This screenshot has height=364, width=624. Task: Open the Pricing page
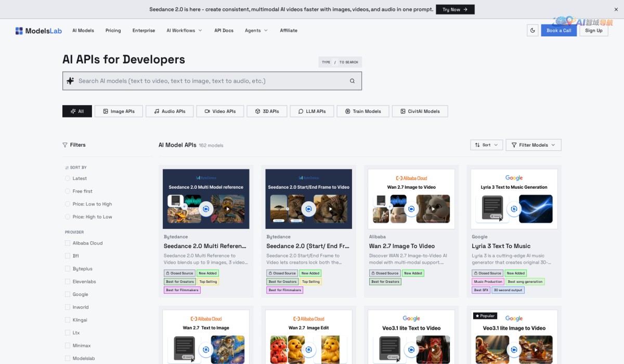click(x=113, y=31)
